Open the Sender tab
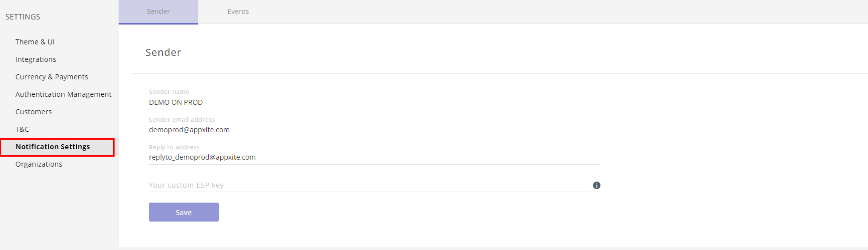Viewport: 868px width, 250px height. 158,11
